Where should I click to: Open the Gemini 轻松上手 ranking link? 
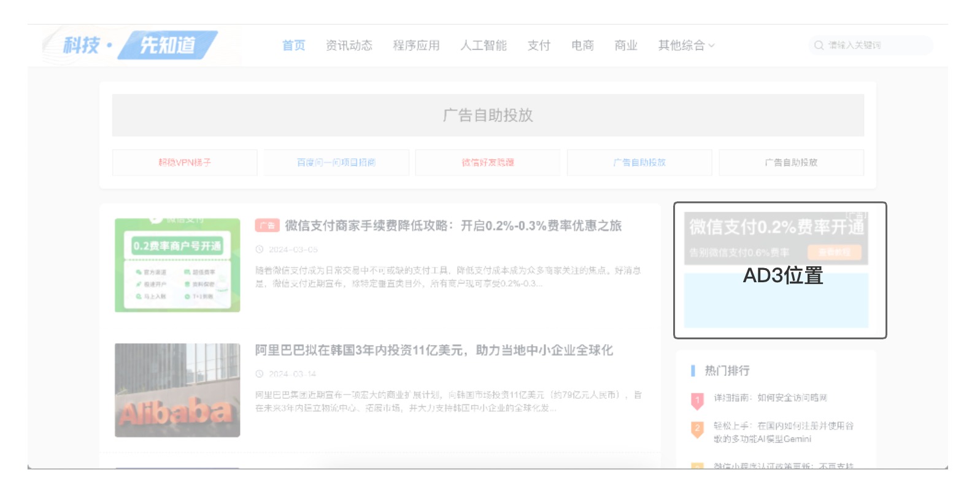[784, 432]
